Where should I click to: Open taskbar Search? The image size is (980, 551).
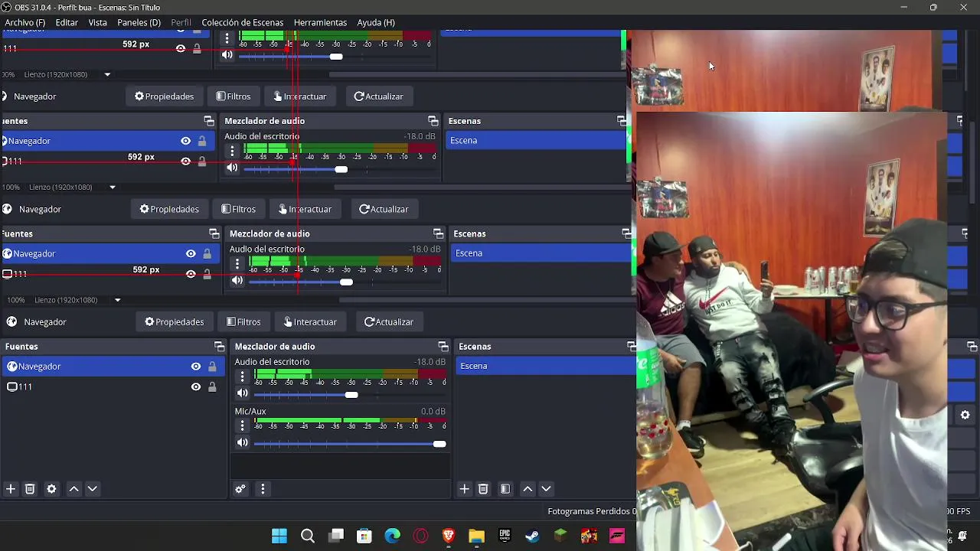(x=308, y=536)
